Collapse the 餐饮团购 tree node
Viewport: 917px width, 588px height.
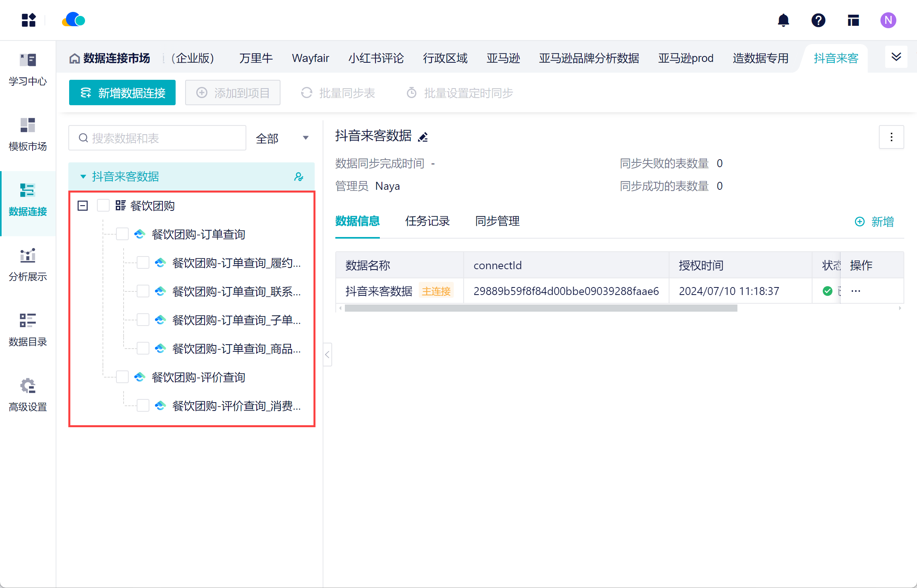pos(83,206)
